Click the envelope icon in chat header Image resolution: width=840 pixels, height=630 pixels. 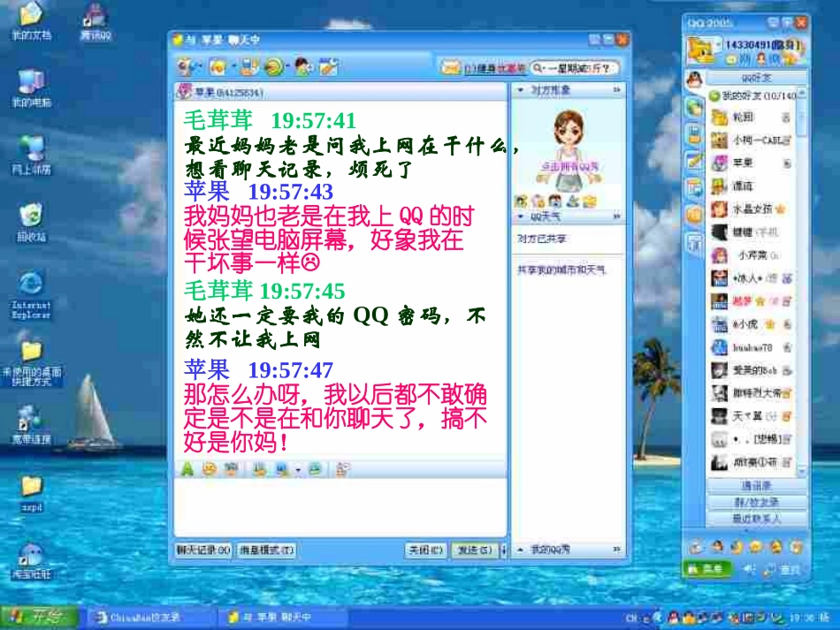[x=451, y=68]
